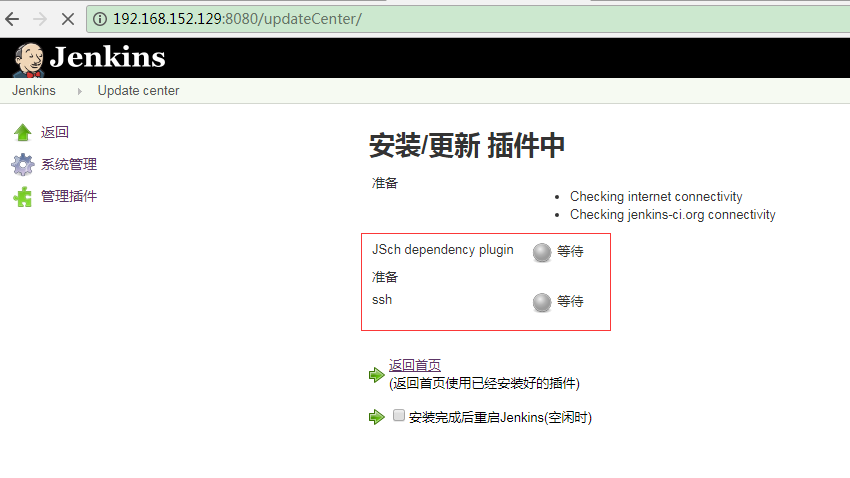Enable 安装完成后重启Jenkins checkbox

point(398,415)
